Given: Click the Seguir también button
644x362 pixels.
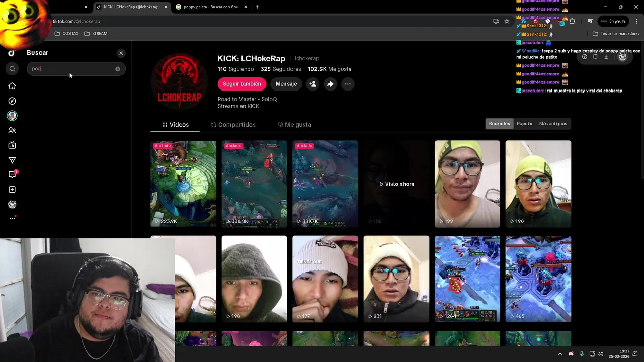Looking at the screenshot, I should [242, 84].
